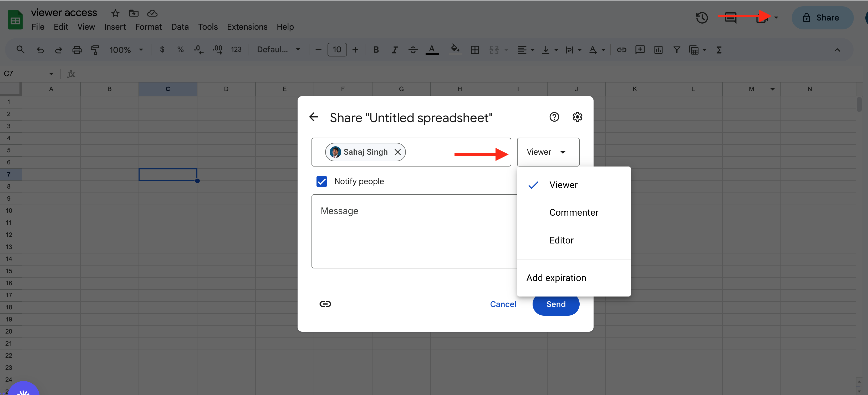
Task: Increase decimal places
Action: [217, 49]
